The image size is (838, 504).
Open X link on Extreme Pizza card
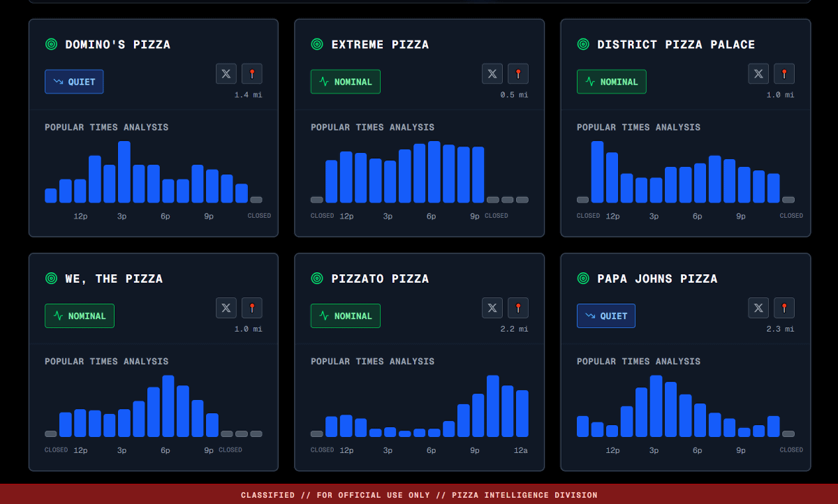click(x=492, y=73)
